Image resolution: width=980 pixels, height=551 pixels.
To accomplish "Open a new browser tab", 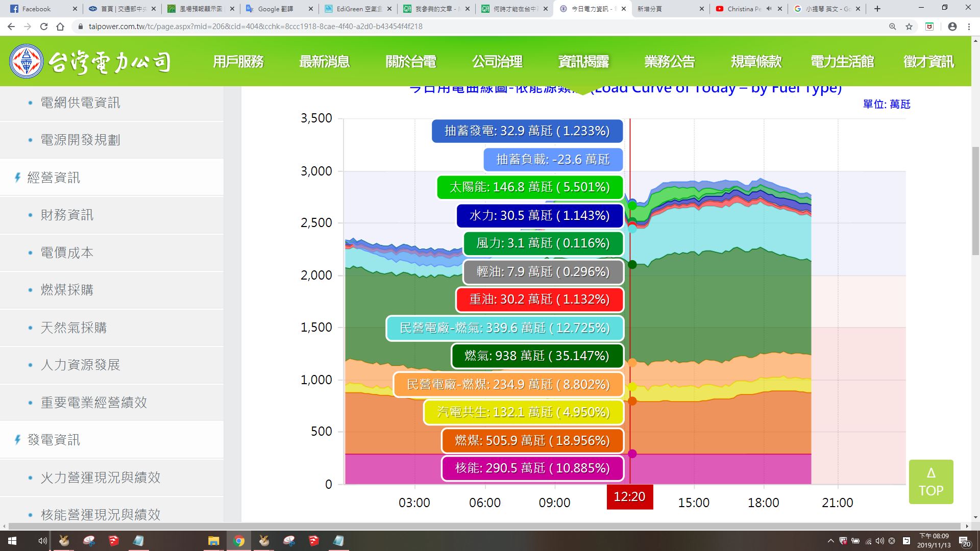I will tap(877, 9).
